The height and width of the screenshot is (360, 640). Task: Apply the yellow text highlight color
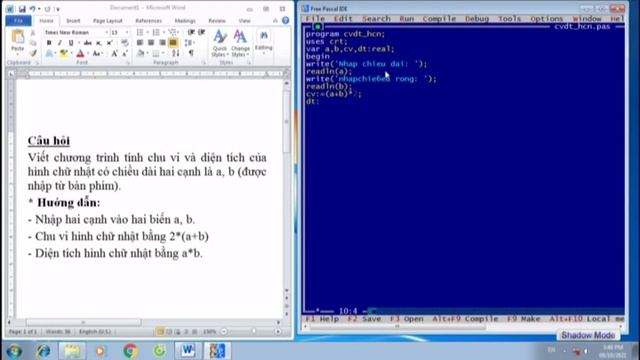(x=64, y=53)
